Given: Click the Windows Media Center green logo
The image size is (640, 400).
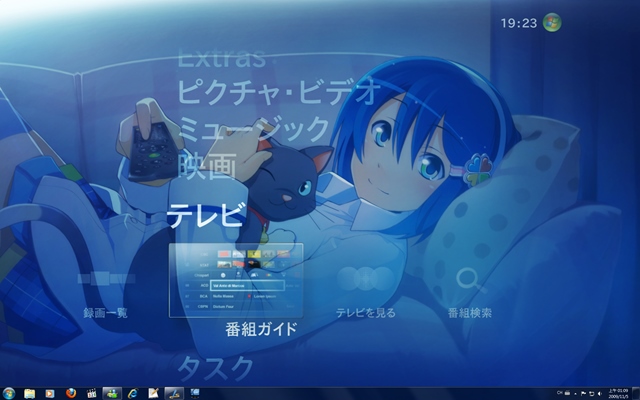Looking at the screenshot, I should tap(552, 22).
